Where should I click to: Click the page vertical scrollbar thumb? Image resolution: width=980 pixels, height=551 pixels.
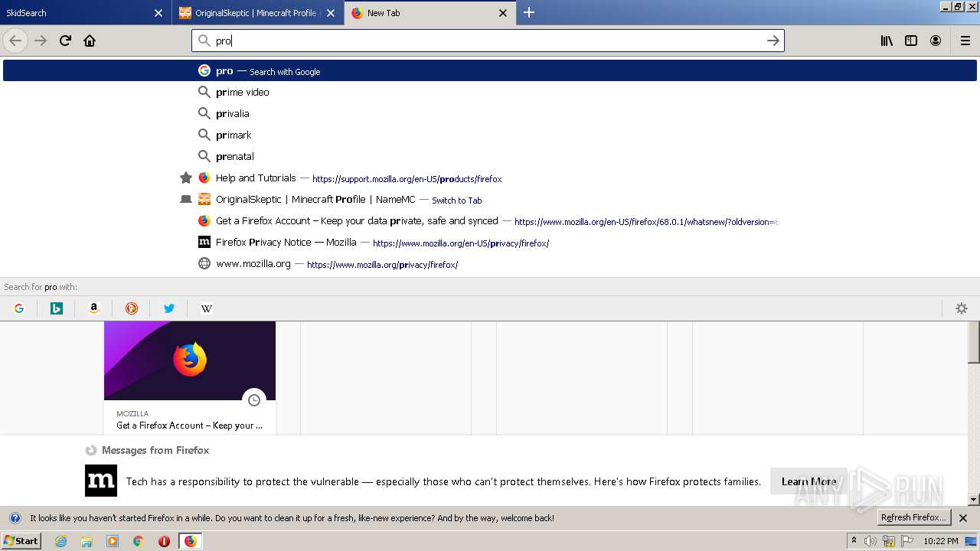coord(974,341)
